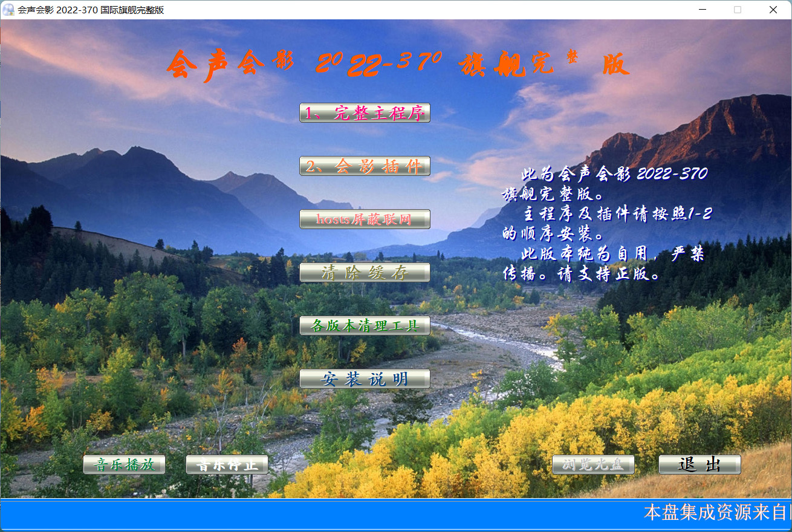This screenshot has width=792, height=532.
Task: Minimize the 会声会影 launcher window
Action: 702,10
